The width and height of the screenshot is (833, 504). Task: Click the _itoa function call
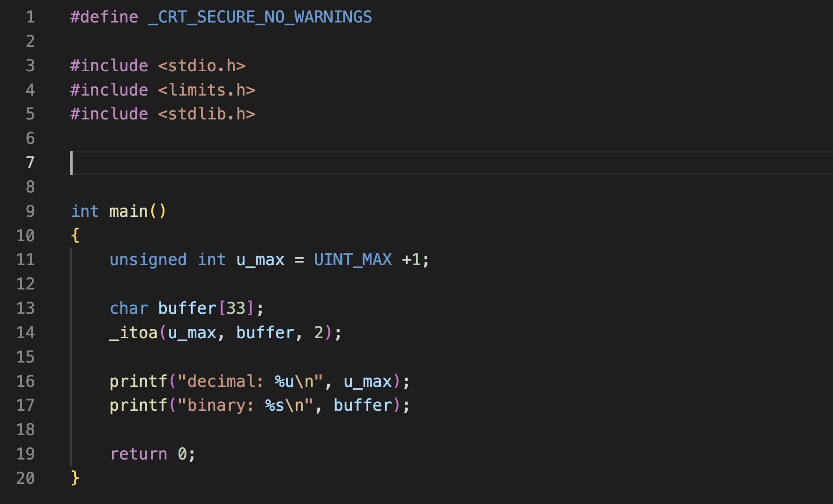tap(134, 333)
